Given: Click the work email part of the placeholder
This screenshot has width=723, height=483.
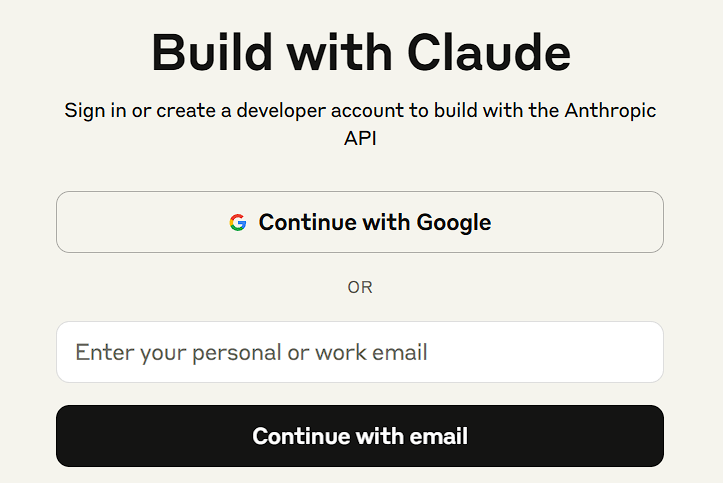Looking at the screenshot, I should pyautogui.click(x=371, y=352).
